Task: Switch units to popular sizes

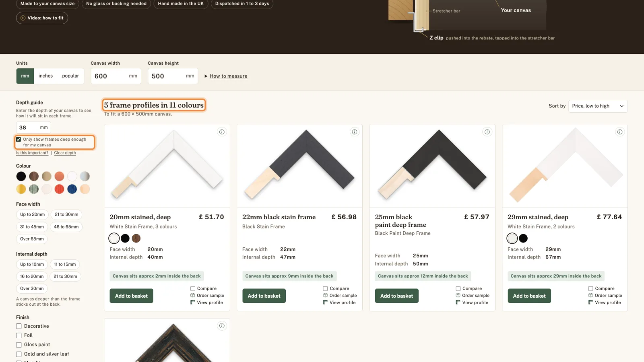Action: click(70, 76)
